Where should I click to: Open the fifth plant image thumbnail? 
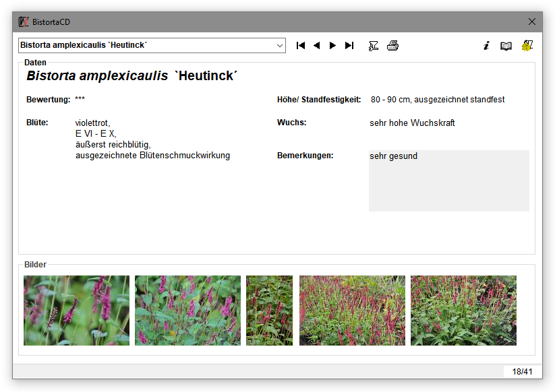pyautogui.click(x=463, y=311)
